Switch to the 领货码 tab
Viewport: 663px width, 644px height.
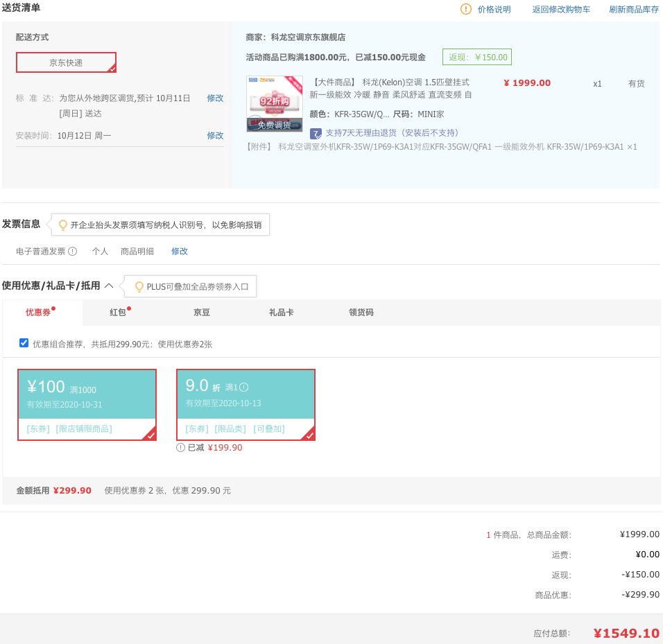(x=361, y=312)
